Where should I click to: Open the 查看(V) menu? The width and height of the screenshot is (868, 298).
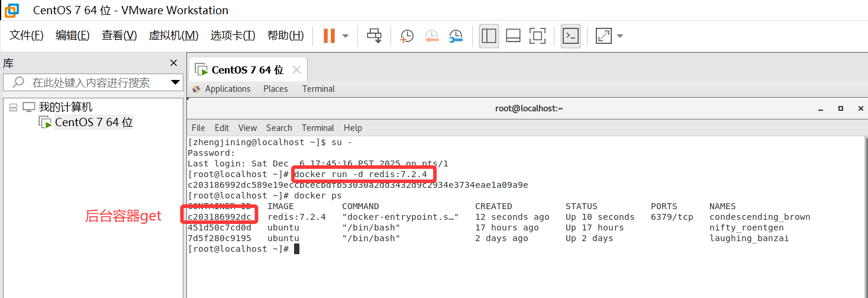[119, 36]
